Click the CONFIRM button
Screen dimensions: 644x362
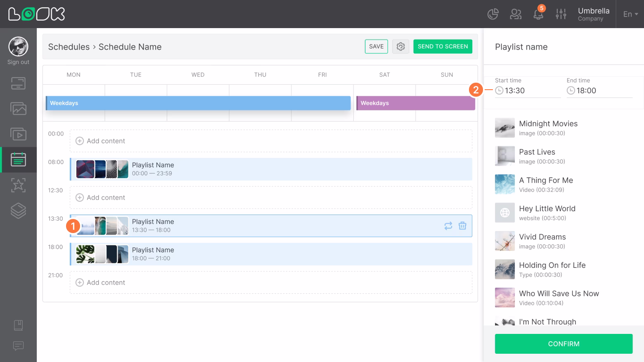[563, 344]
